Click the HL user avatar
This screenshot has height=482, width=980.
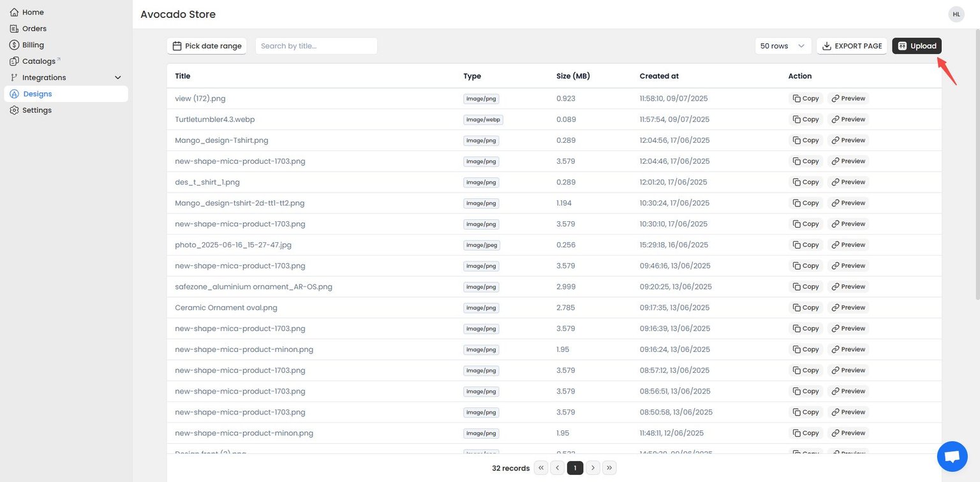[x=956, y=14]
